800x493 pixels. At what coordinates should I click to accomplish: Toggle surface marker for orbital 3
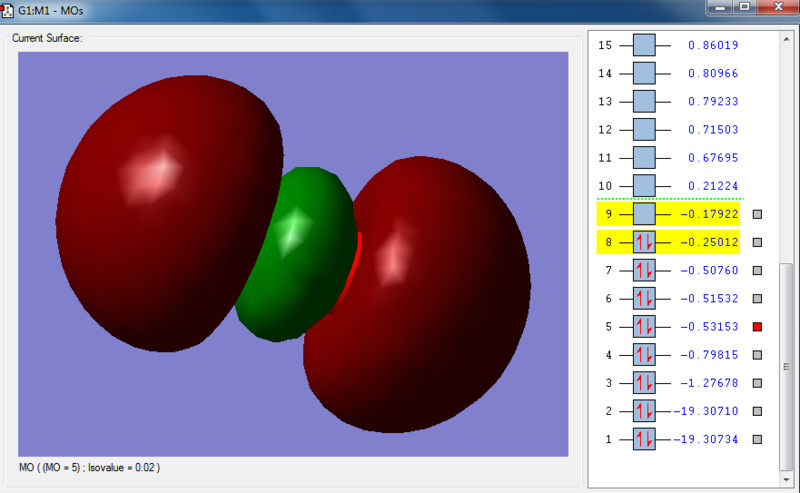758,383
